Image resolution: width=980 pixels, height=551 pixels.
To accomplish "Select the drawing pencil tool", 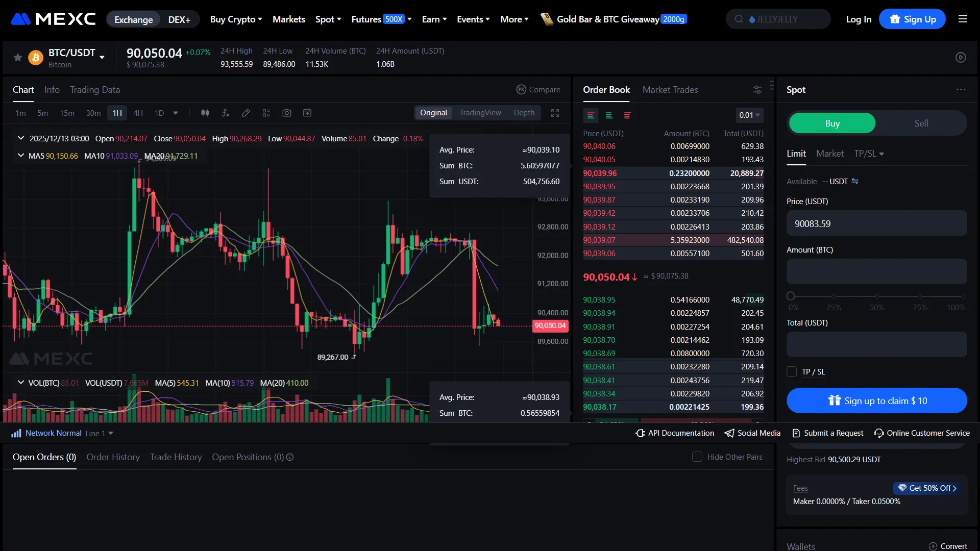I will [246, 113].
